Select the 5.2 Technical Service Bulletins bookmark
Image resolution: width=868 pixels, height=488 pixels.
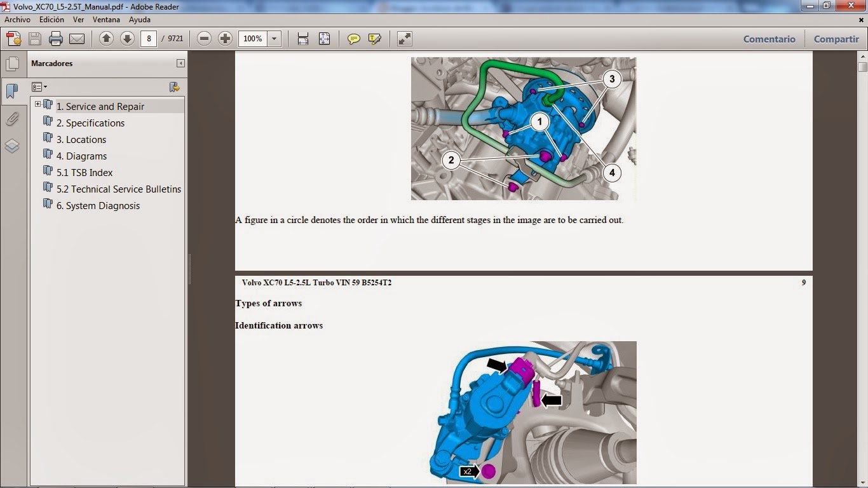click(x=119, y=189)
